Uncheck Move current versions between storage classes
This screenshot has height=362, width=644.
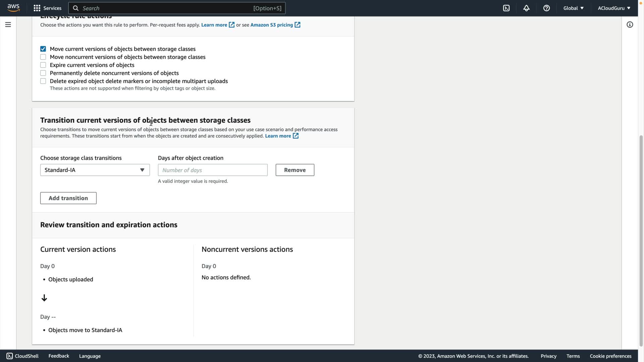(x=43, y=49)
